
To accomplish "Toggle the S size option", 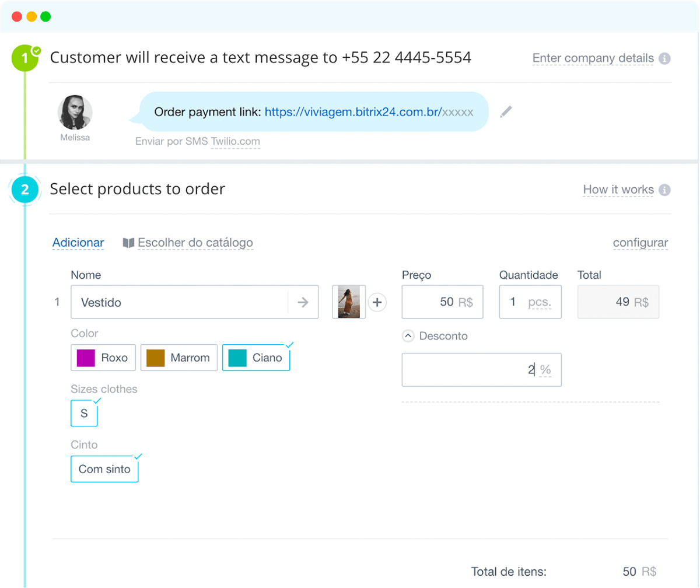I will [84, 414].
